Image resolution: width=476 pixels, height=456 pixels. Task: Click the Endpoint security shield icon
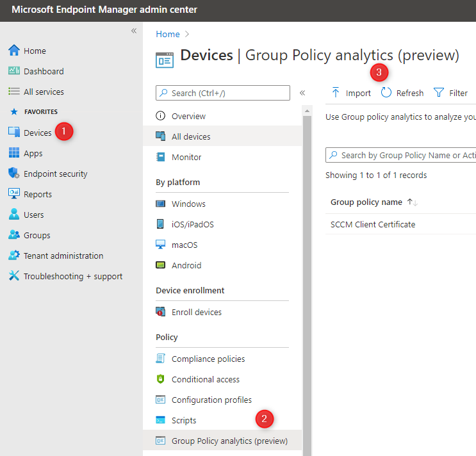point(14,173)
